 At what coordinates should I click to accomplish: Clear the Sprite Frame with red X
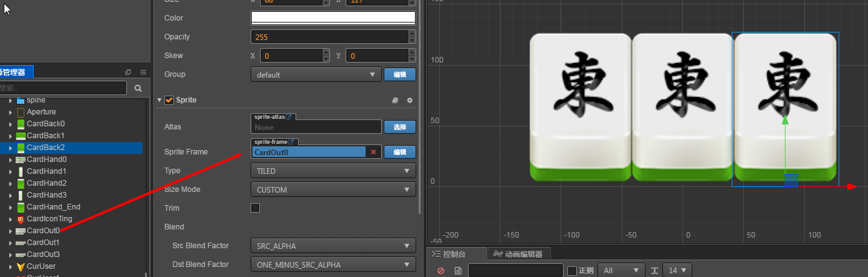(x=374, y=152)
